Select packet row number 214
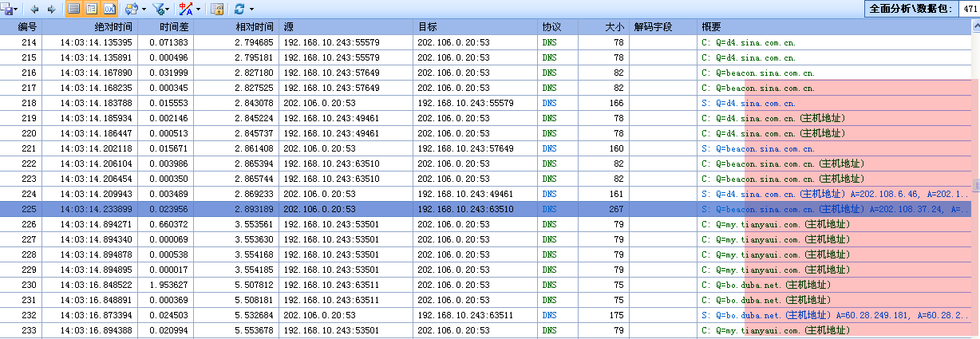This screenshot has height=339, width=980. point(485,41)
